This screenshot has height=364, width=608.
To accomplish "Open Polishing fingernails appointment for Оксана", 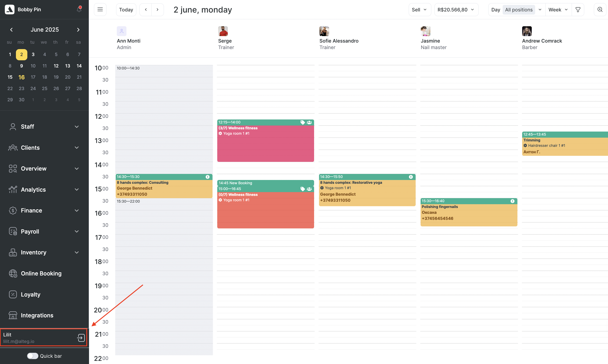I will pos(469,212).
